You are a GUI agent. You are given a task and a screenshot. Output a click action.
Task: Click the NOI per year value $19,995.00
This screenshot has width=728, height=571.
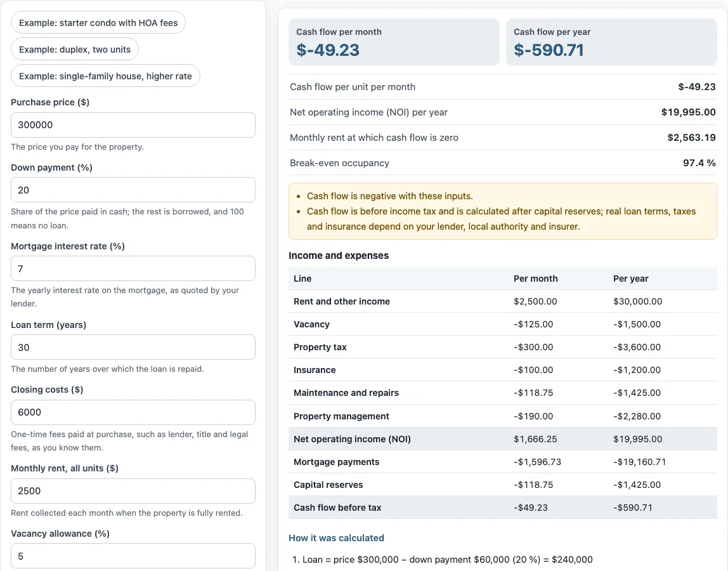688,112
